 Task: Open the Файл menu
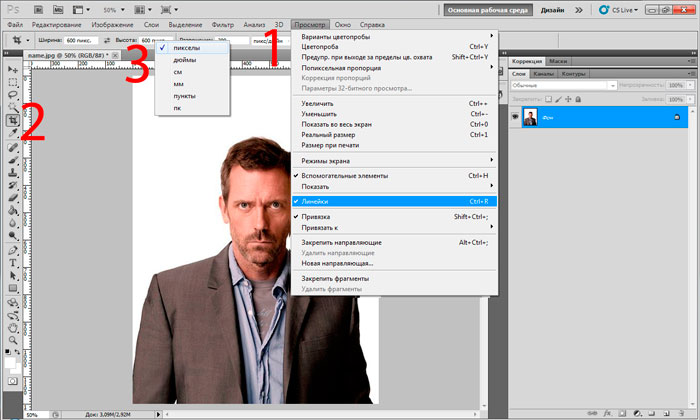coord(15,25)
